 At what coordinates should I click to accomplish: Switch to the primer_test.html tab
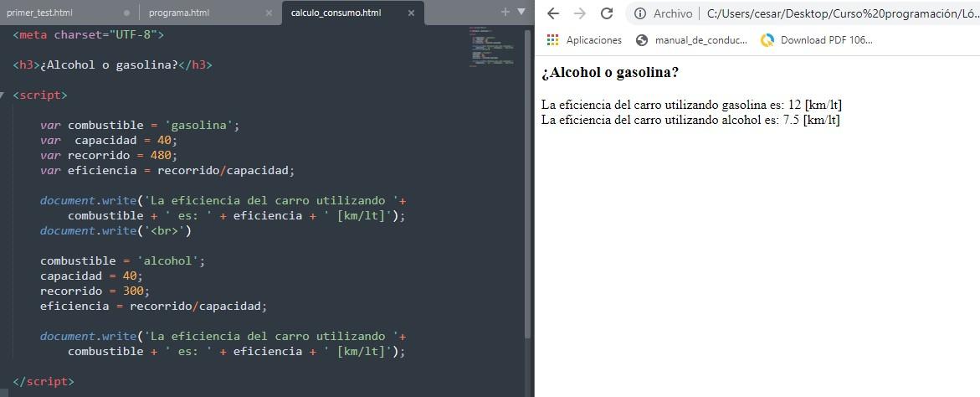pos(38,13)
